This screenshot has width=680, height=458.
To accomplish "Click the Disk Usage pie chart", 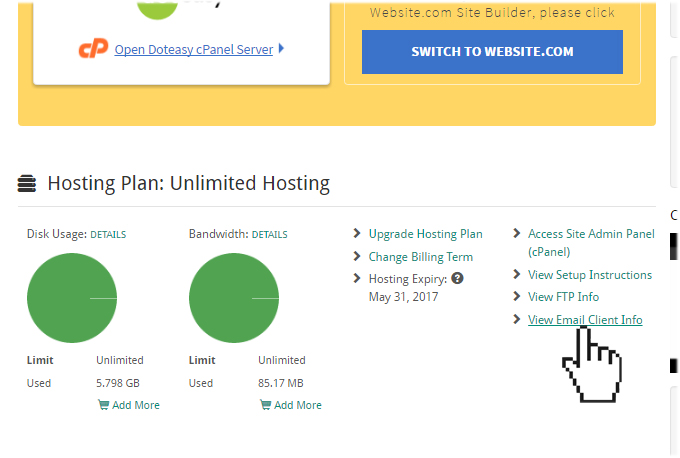I will [72, 298].
